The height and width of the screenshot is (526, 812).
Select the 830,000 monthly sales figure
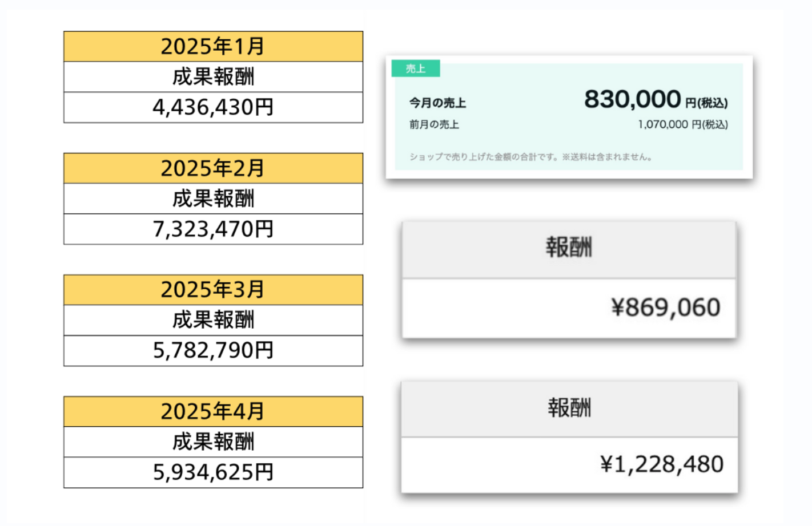coord(633,99)
